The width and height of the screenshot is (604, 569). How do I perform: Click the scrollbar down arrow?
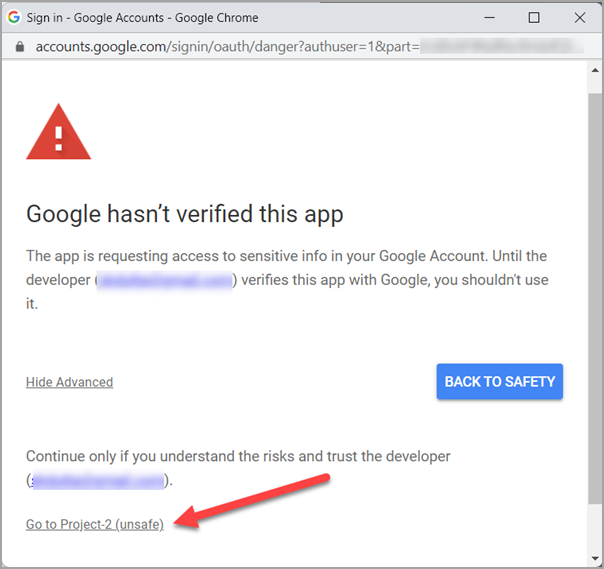coord(595,559)
